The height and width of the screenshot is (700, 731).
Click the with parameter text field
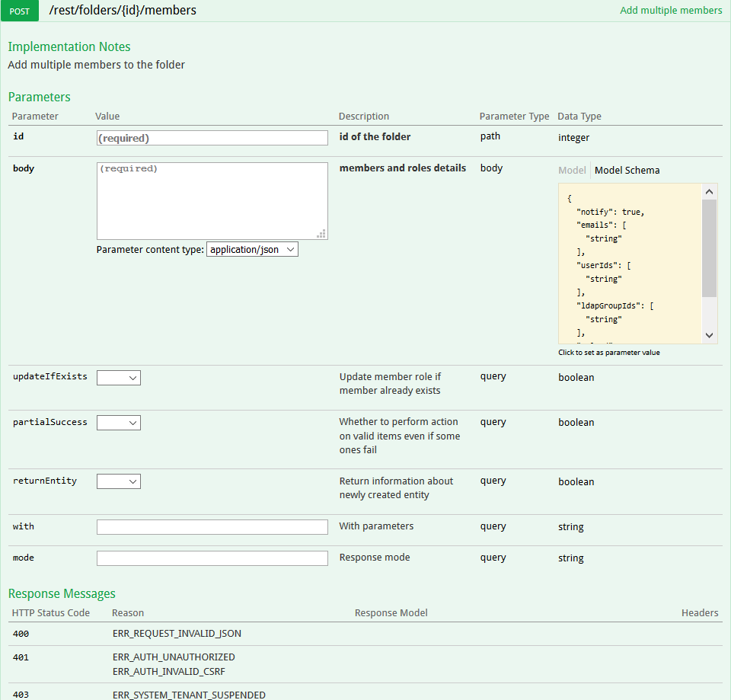(212, 527)
